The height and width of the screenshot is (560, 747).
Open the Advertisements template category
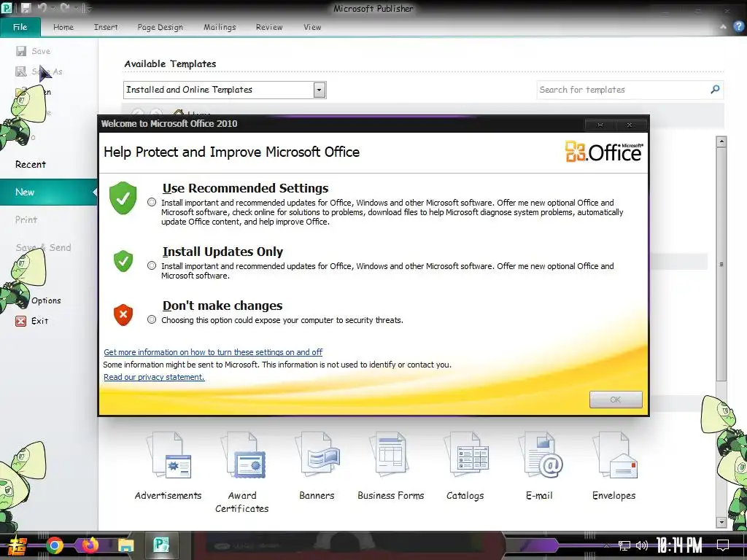click(169, 466)
